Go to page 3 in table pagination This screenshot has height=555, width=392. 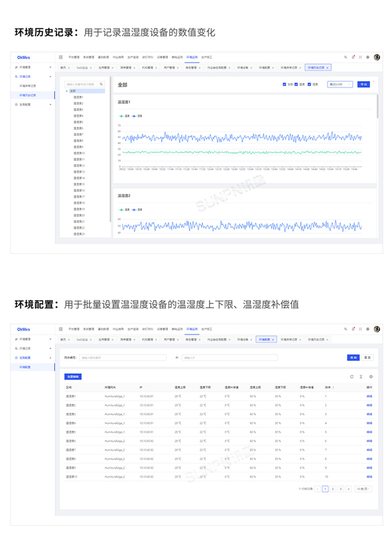tap(340, 489)
